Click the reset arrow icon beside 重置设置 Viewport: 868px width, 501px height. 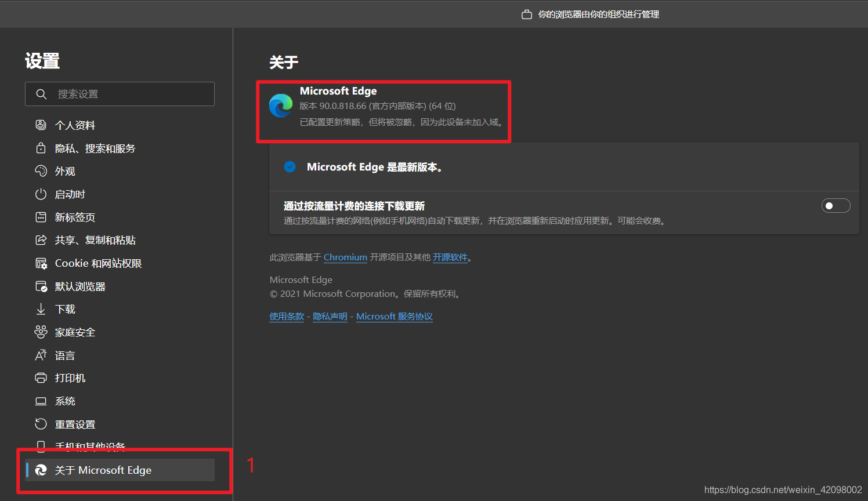[41, 424]
